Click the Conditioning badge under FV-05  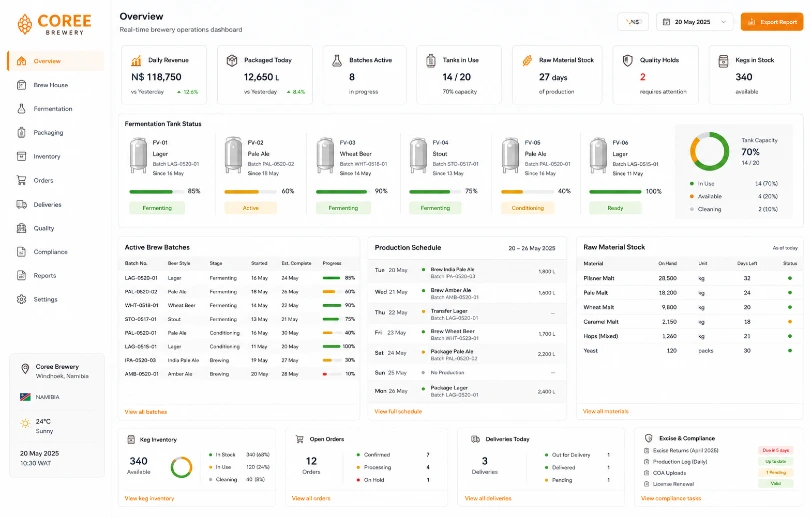pyautogui.click(x=528, y=208)
